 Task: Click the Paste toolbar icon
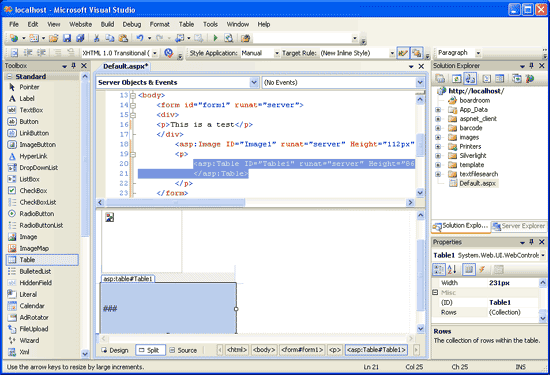(123, 38)
